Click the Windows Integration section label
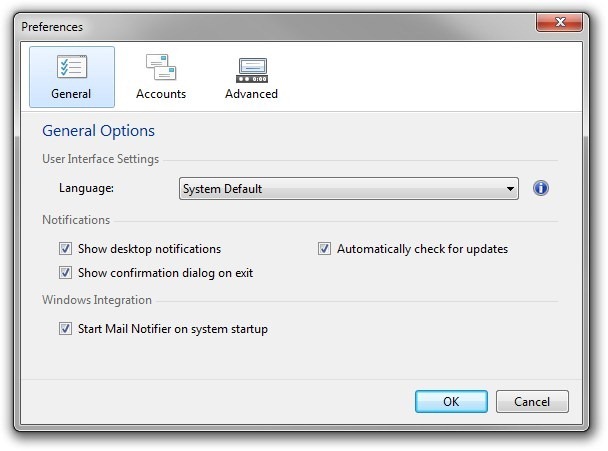 (x=97, y=300)
